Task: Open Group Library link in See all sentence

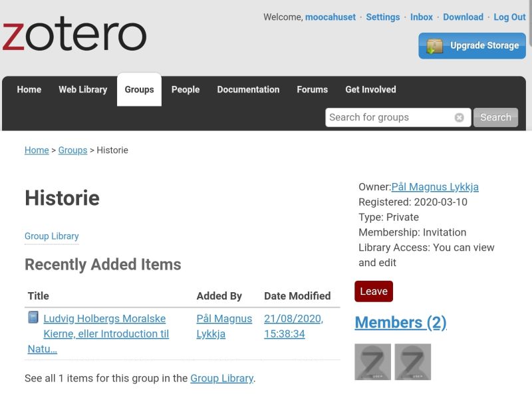Action: click(222, 378)
